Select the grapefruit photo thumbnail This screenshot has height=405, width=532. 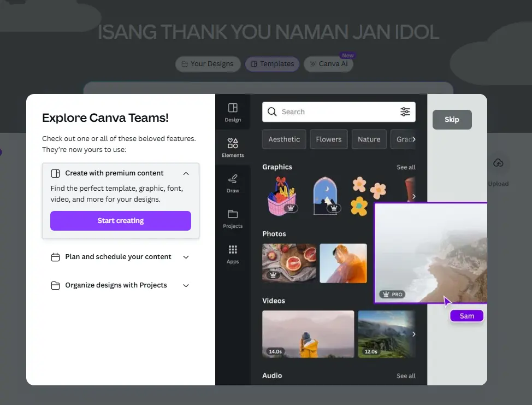[289, 263]
